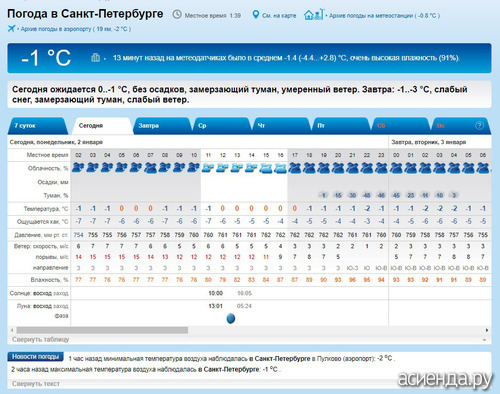Screen dimensions: 500x394
Task: Click the cloud icon at hour 11
Action: (x=208, y=168)
